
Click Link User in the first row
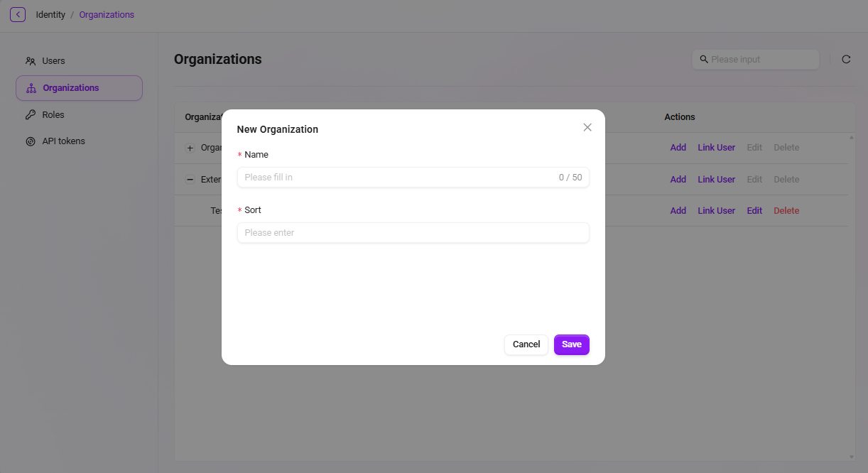click(716, 148)
